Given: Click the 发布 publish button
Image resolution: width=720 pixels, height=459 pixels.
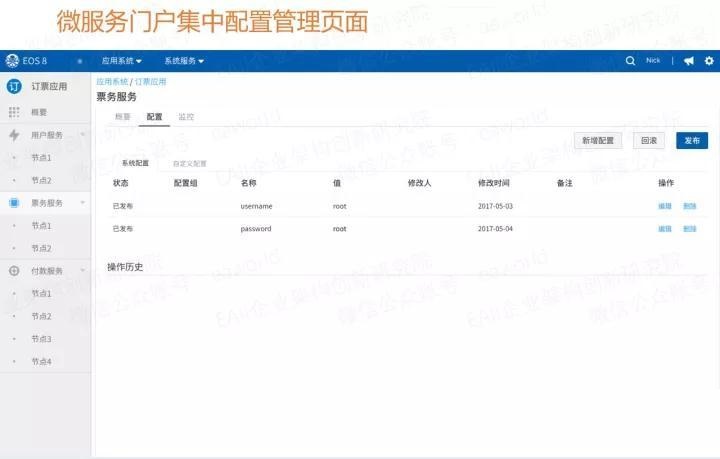Looking at the screenshot, I should pos(692,140).
